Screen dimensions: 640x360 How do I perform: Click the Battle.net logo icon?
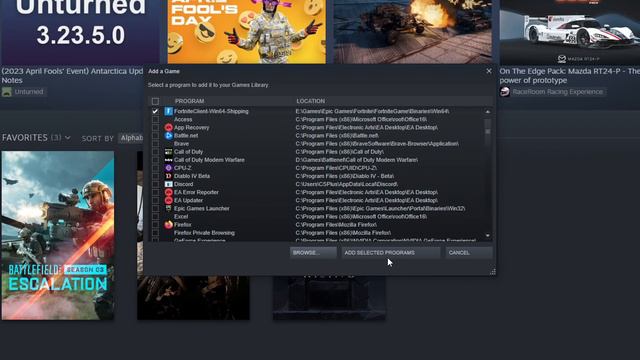pos(168,136)
